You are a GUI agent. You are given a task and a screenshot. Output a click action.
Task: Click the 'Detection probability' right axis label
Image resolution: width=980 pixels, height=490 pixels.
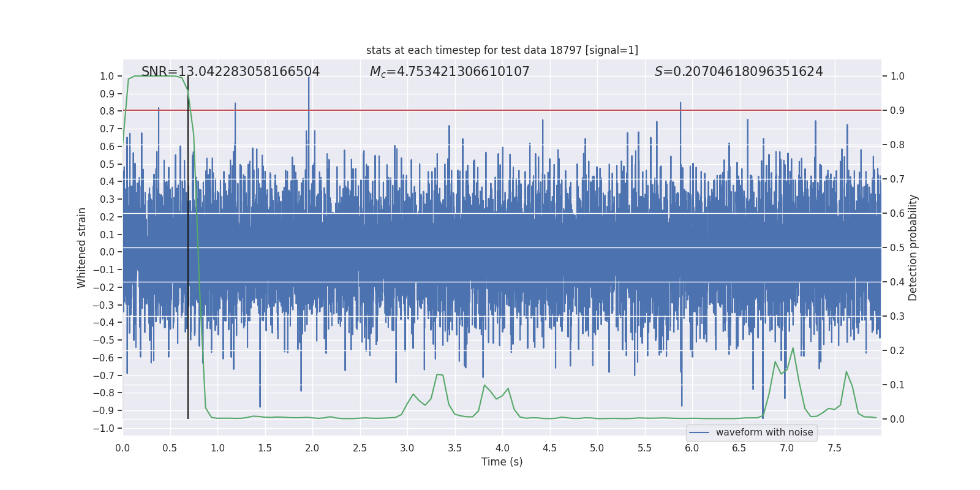(x=913, y=247)
